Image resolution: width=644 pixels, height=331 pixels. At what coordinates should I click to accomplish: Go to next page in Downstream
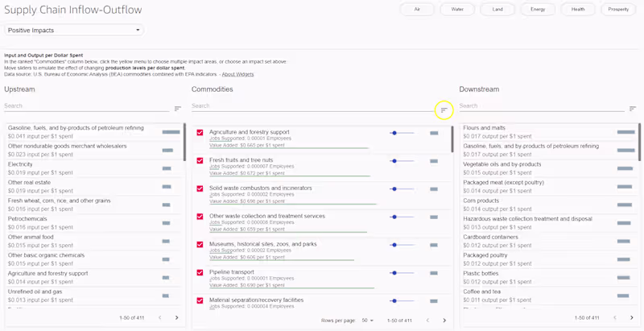[x=632, y=318]
